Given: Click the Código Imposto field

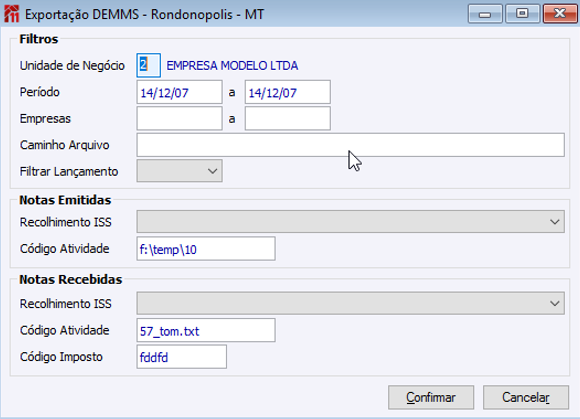Looking at the screenshot, I should click(181, 357).
